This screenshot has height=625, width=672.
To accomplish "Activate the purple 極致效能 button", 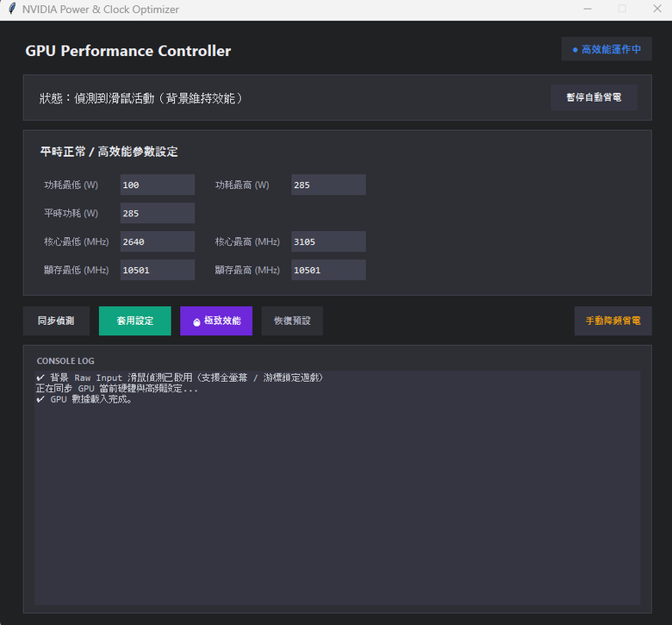I will [x=216, y=321].
